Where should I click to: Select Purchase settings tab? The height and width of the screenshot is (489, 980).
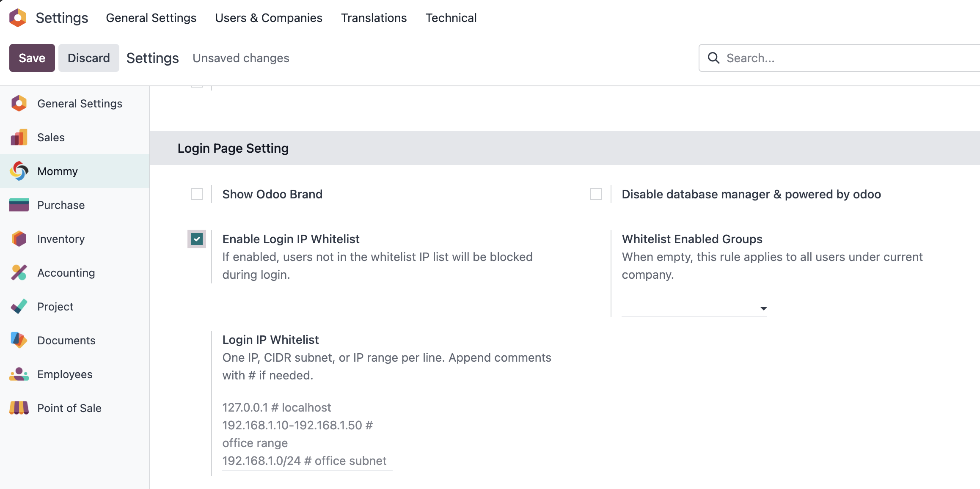(x=75, y=205)
